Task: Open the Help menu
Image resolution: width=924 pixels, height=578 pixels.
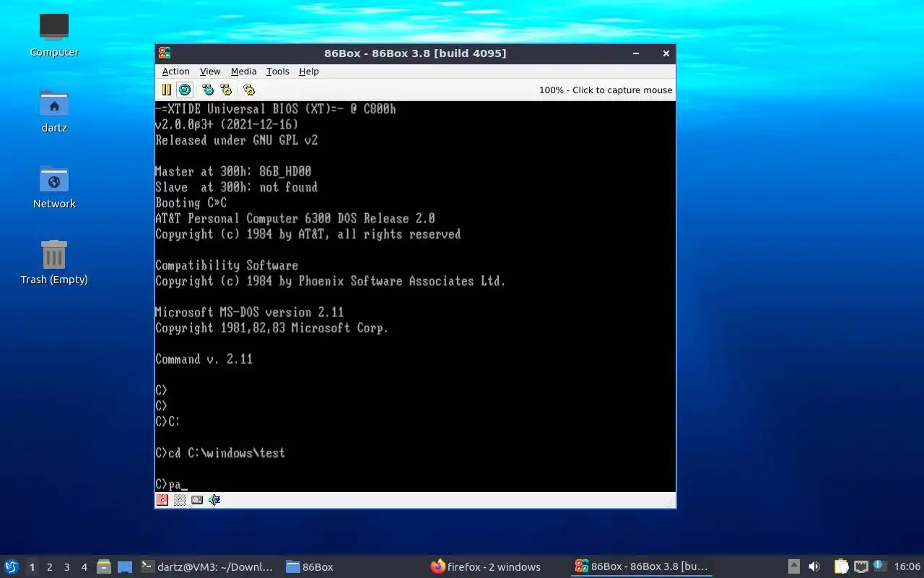Action: [309, 72]
